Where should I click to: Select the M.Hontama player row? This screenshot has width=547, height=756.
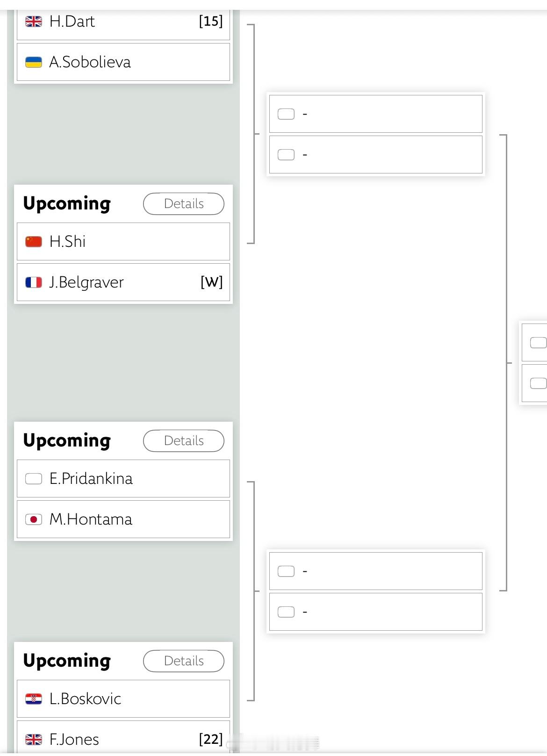pos(123,519)
